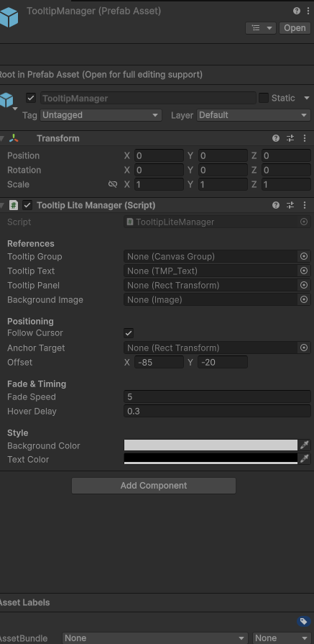Pick Background Color with the eyedropper
Screen dimensions: 314x644
[x=304, y=445]
